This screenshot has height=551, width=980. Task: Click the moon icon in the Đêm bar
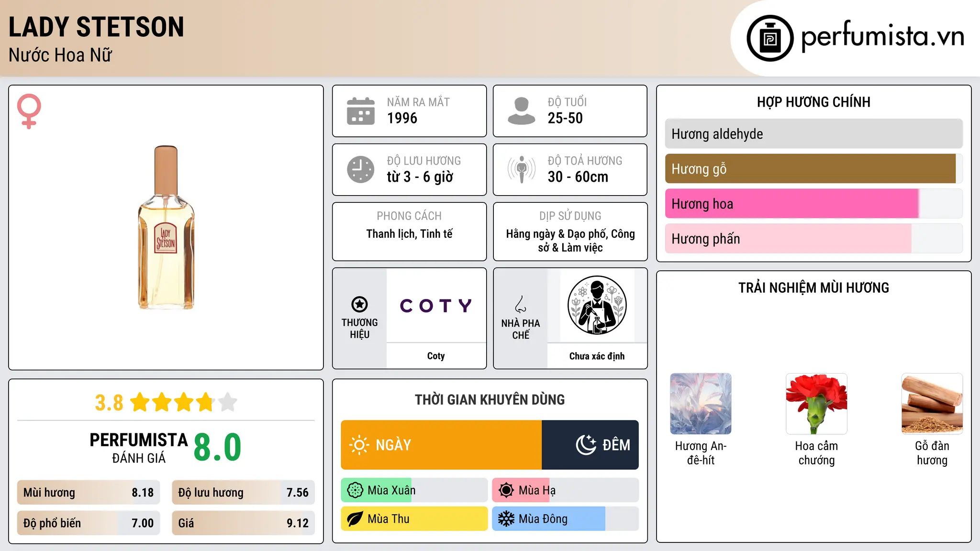586,445
